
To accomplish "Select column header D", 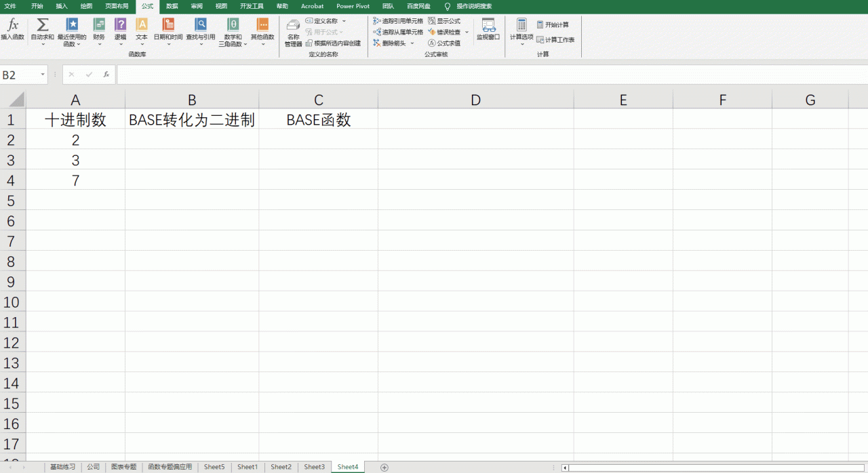I will pyautogui.click(x=475, y=100).
